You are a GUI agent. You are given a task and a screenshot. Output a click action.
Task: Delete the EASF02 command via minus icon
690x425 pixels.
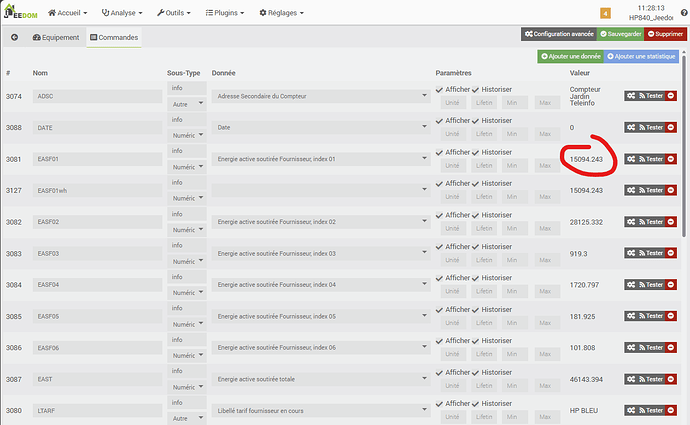click(x=671, y=222)
